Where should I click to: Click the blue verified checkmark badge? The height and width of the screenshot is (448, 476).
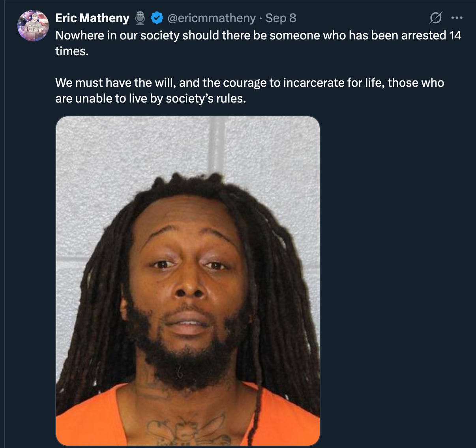click(x=157, y=18)
